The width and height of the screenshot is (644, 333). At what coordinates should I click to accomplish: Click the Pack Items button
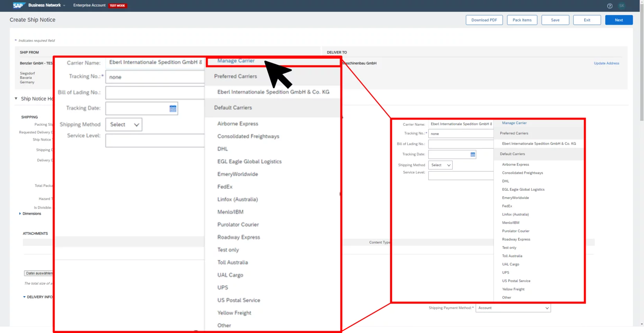pyautogui.click(x=522, y=20)
